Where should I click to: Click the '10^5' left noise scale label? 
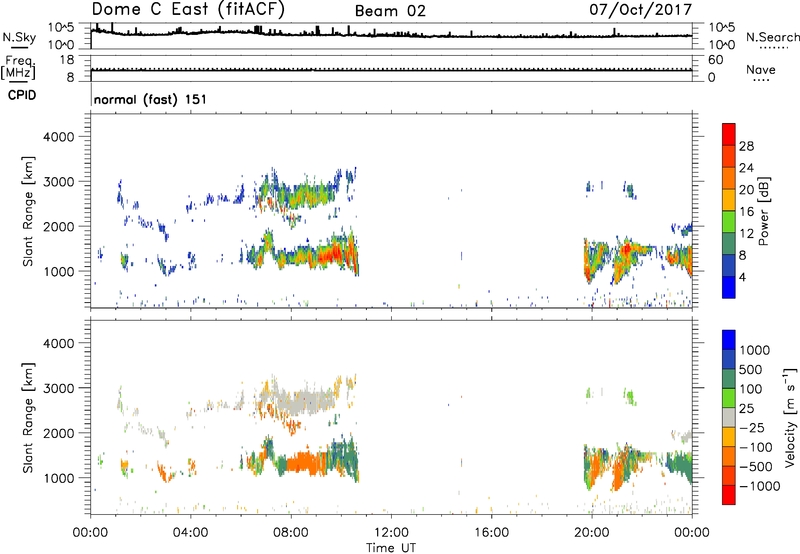(61, 28)
